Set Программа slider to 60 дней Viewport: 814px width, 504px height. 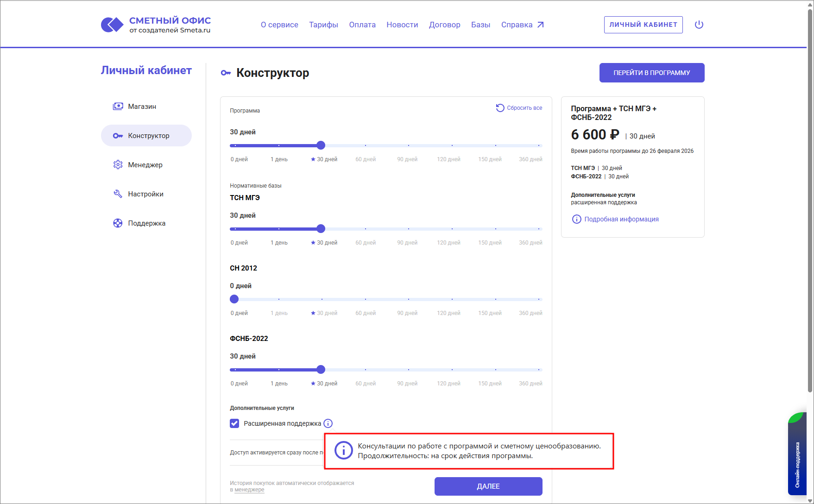coord(365,145)
